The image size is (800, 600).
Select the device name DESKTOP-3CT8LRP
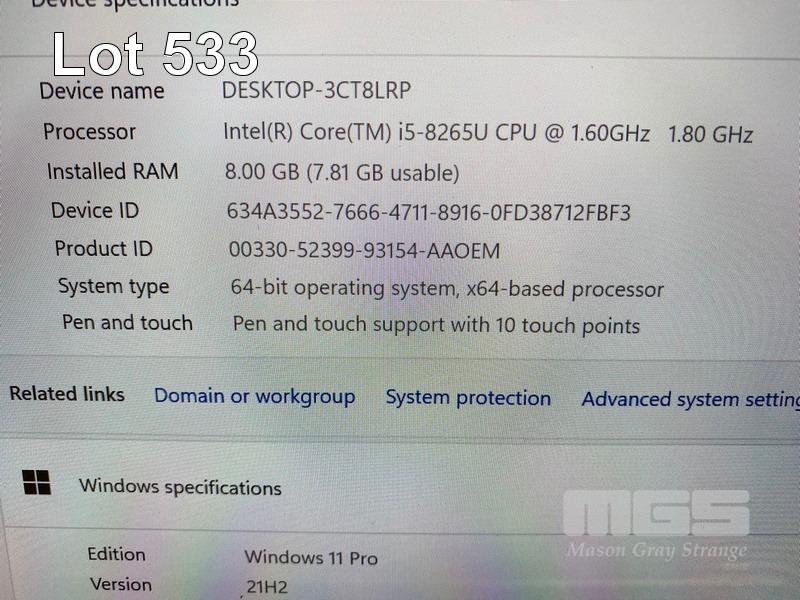click(316, 90)
